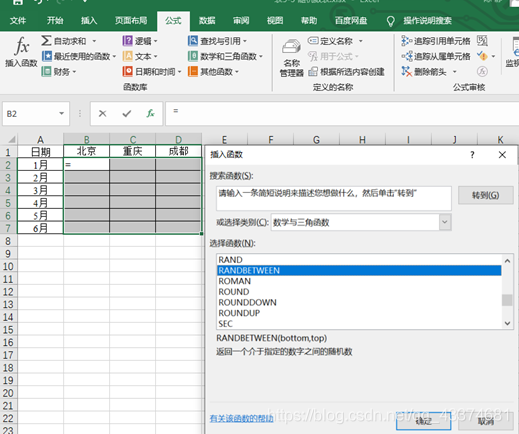The image size is (519, 434).
Task: Open the 数学和三角函数 math functions icon
Action: pos(193,56)
